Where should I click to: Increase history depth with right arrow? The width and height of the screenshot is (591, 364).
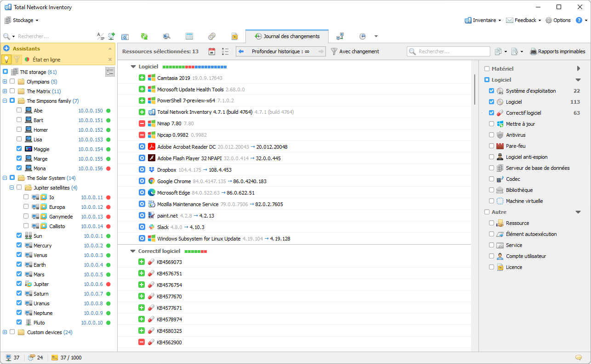click(x=321, y=51)
